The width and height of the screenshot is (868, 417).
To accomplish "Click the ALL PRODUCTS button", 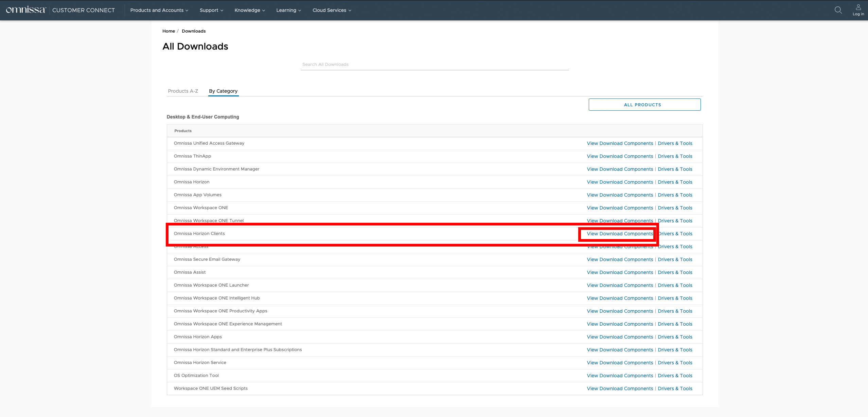I will [x=644, y=105].
